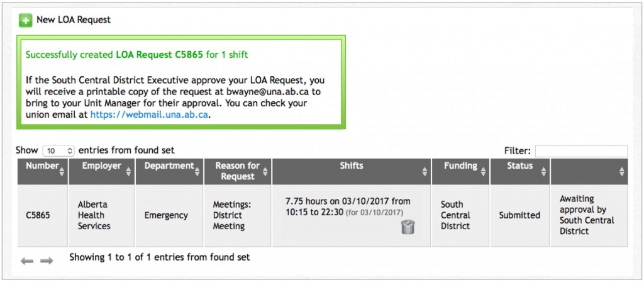
Task: Sort by Funding column arrows
Action: [483, 171]
